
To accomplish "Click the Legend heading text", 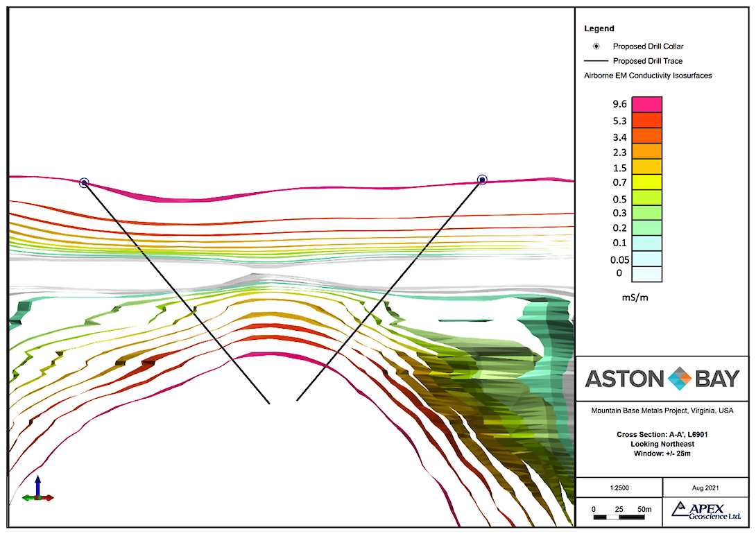I will pyautogui.click(x=599, y=29).
